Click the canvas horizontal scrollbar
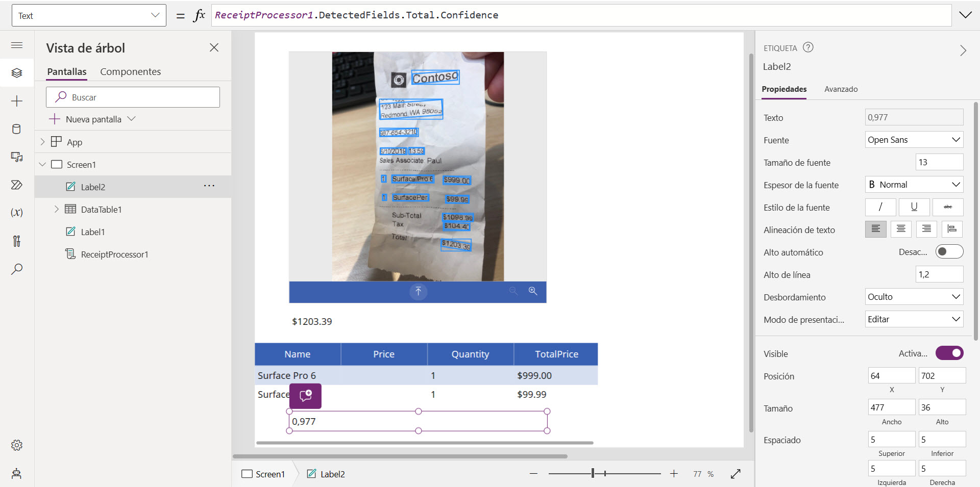 pos(400,456)
